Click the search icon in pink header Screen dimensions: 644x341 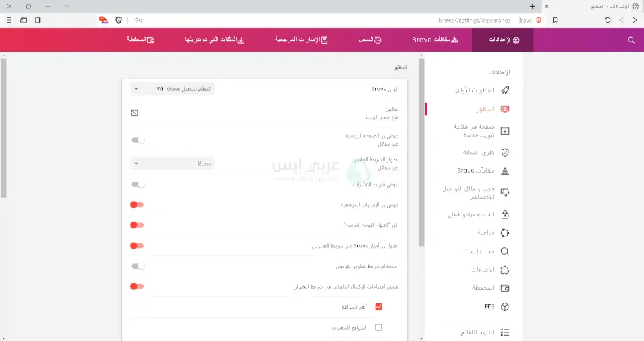(x=631, y=40)
